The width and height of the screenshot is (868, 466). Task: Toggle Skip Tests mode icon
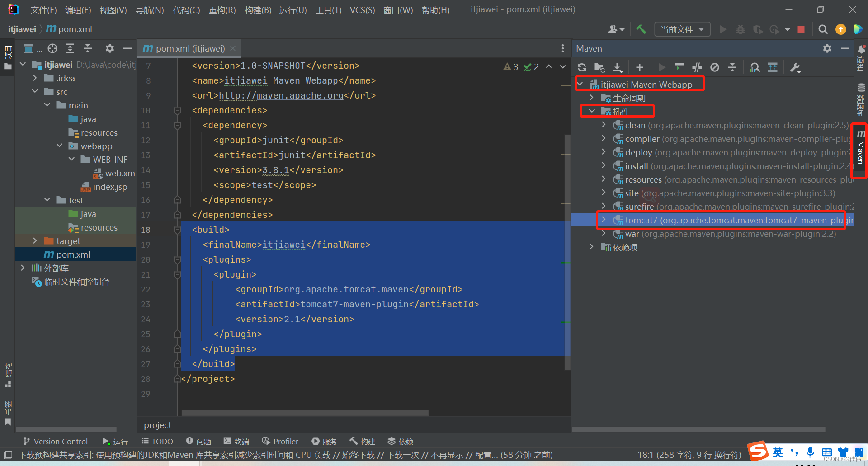coord(714,67)
